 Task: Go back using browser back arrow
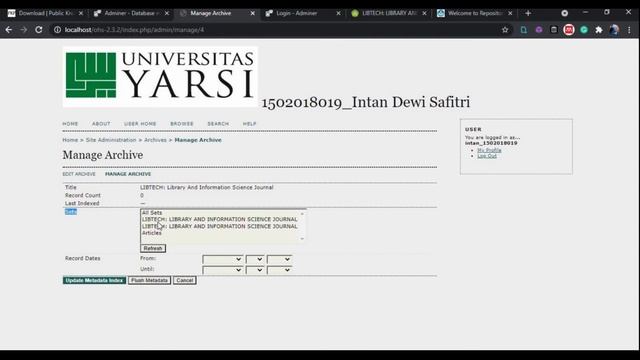[9, 30]
